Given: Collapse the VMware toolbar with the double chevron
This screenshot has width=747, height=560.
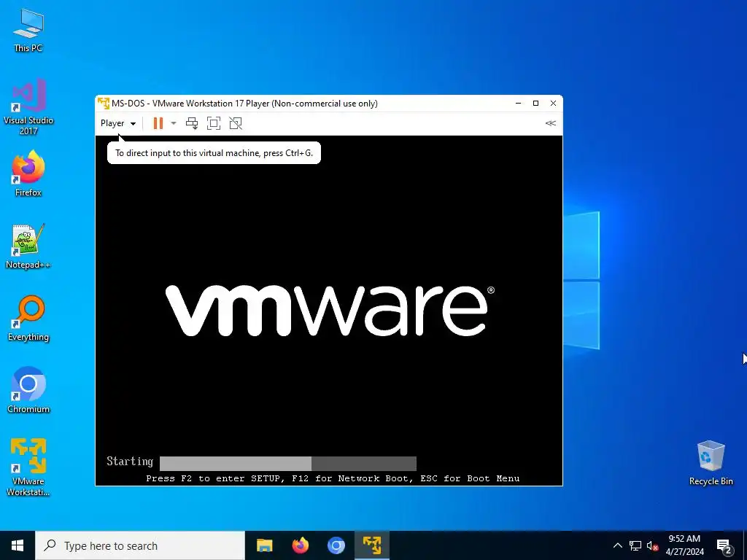Looking at the screenshot, I should coord(550,123).
